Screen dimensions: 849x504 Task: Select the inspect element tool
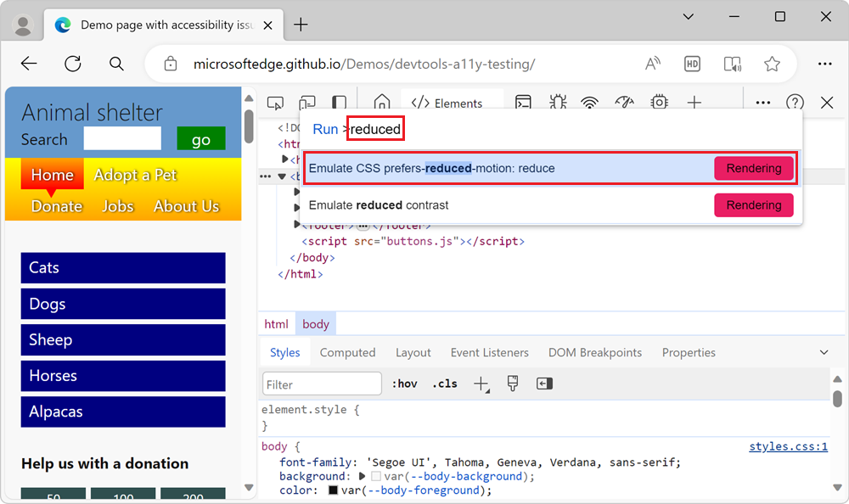pyautogui.click(x=275, y=102)
